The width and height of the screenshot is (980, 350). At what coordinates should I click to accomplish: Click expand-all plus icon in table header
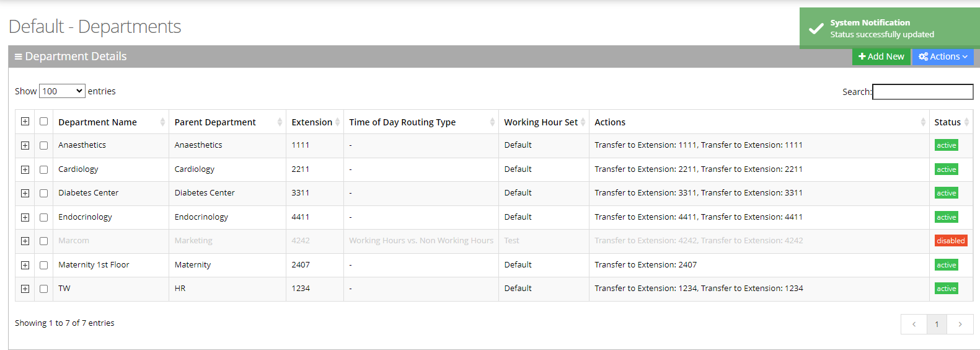coord(25,122)
